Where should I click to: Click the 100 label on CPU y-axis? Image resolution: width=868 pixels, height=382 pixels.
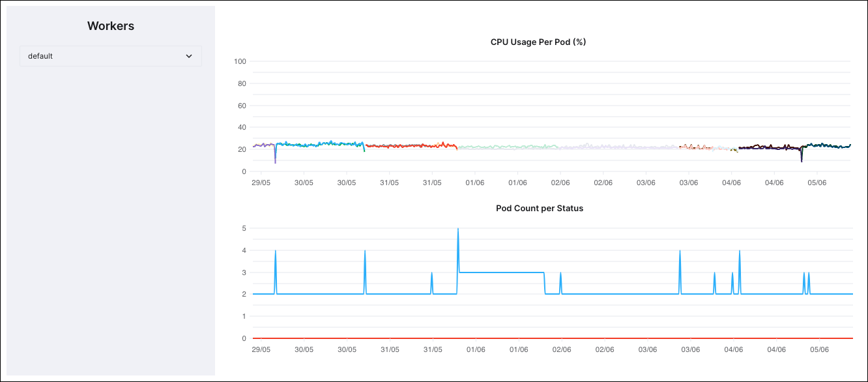pos(240,61)
